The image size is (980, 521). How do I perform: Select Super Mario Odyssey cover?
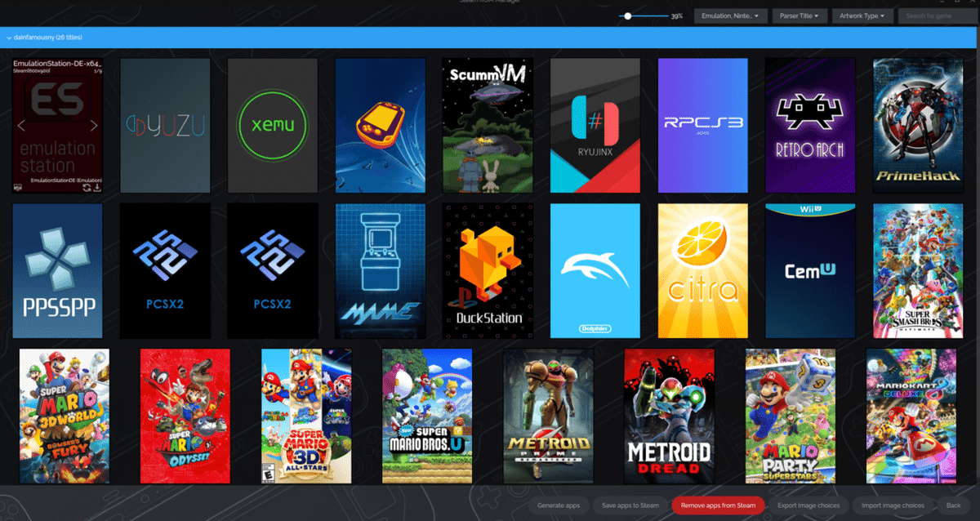pos(185,416)
